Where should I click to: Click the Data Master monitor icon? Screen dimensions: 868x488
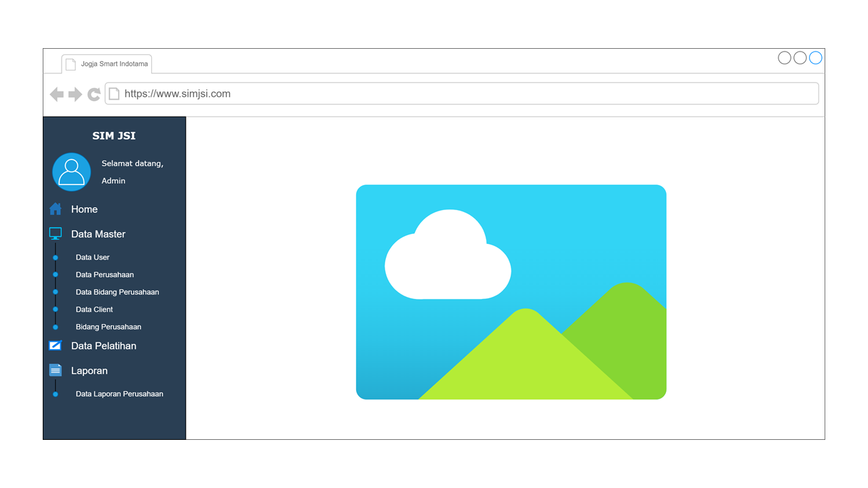56,234
